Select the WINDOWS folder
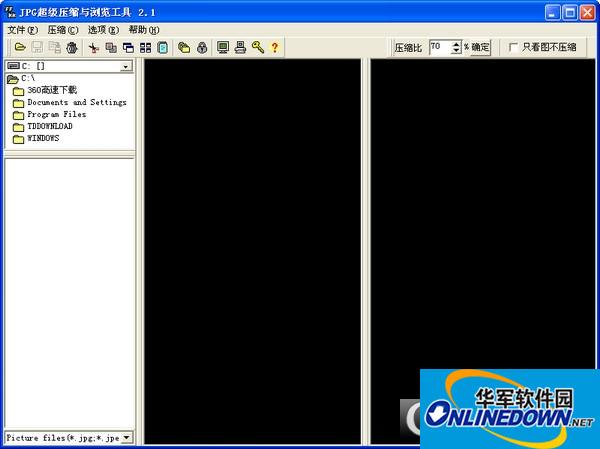Screen dimensions: 600x449 click(x=36, y=138)
